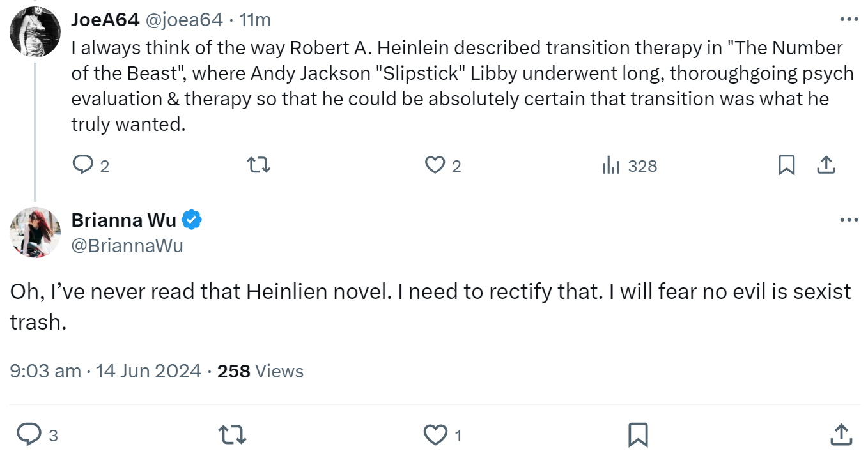The height and width of the screenshot is (456, 868).
Task: Bookmark JoeA64's tweet
Action: 786,166
